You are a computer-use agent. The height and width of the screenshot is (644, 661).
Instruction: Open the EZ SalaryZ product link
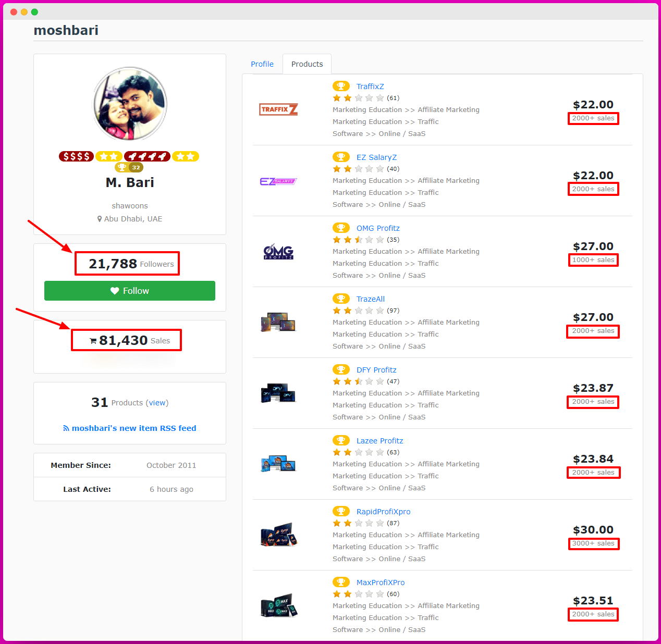pyautogui.click(x=376, y=157)
